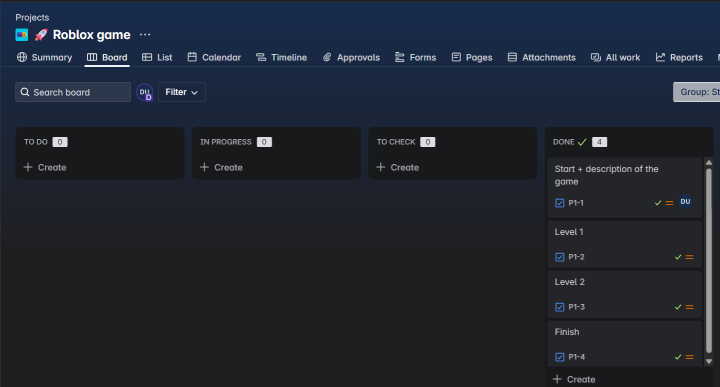Switch to the List tab
720x387 pixels.
(157, 57)
